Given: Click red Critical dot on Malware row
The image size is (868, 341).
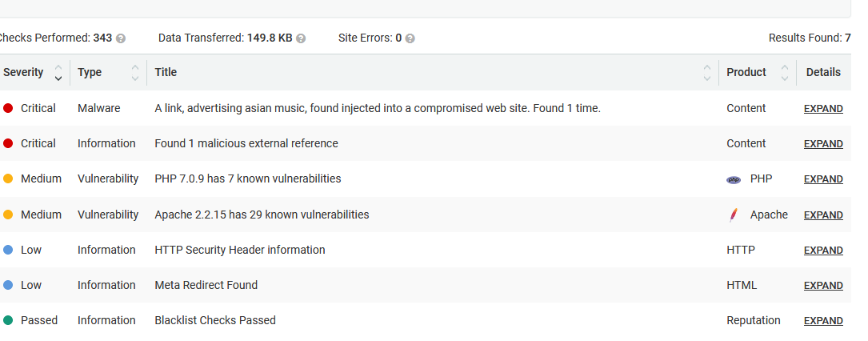Looking at the screenshot, I should [x=8, y=108].
